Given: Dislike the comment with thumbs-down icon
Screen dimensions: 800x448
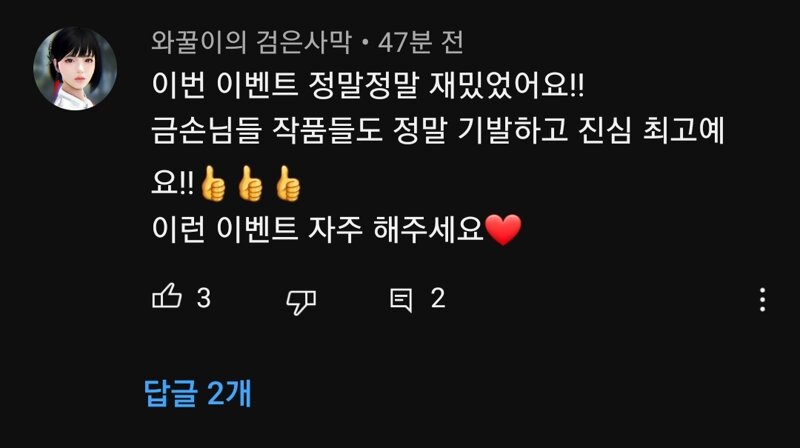Looking at the screenshot, I should click(x=302, y=301).
